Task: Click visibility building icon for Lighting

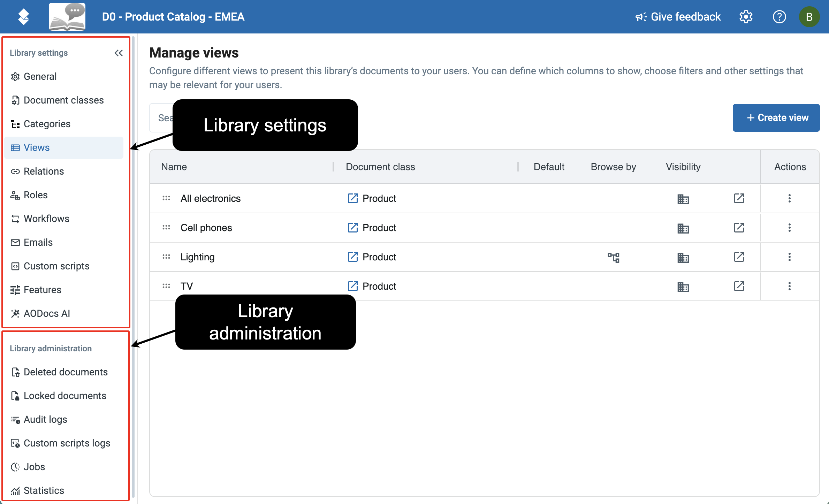Action: (683, 257)
